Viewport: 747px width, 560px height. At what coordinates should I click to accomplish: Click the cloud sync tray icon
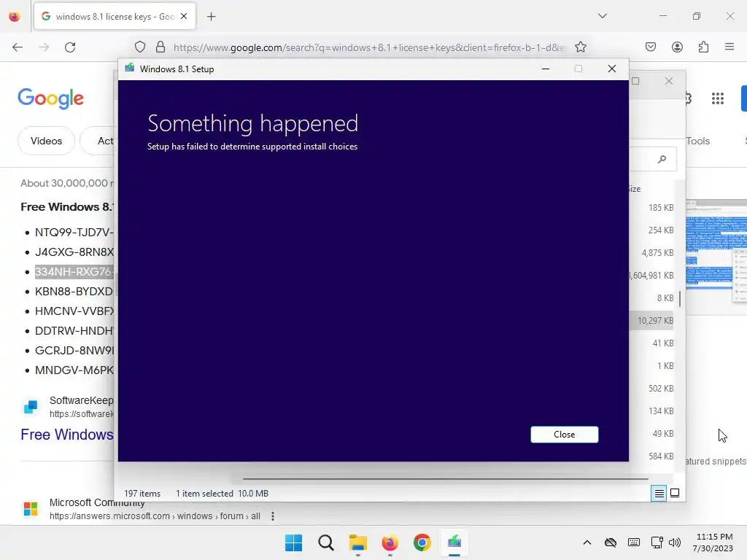(x=611, y=542)
